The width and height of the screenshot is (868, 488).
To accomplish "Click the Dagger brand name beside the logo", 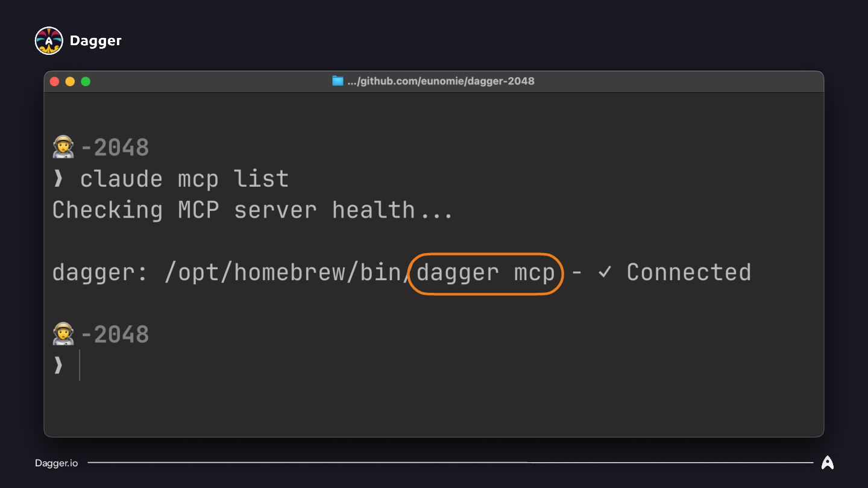I will point(96,41).
